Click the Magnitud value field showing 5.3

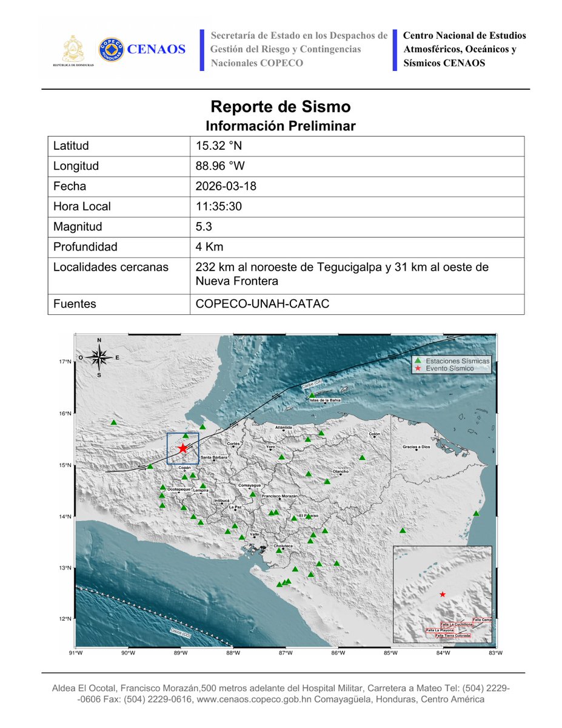pos(204,226)
